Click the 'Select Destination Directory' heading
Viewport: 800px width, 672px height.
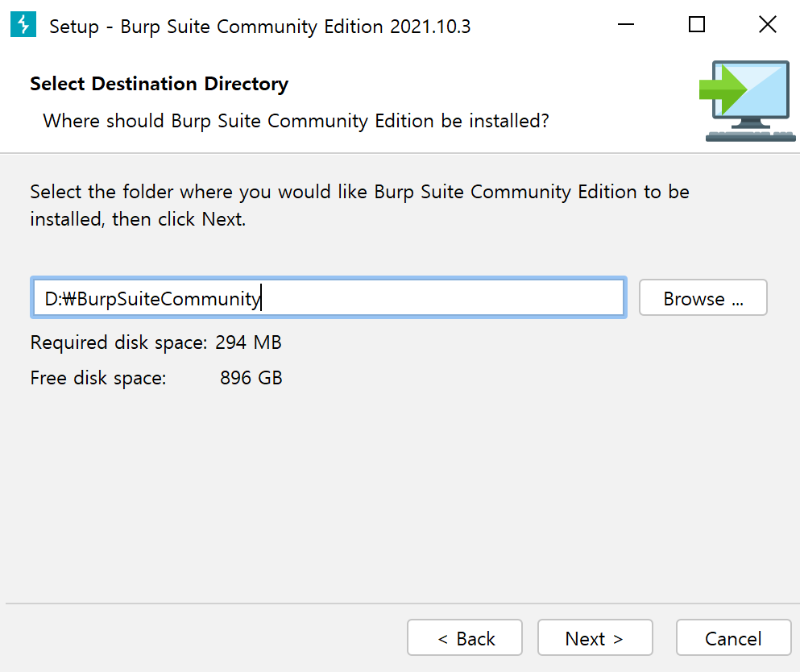point(160,84)
